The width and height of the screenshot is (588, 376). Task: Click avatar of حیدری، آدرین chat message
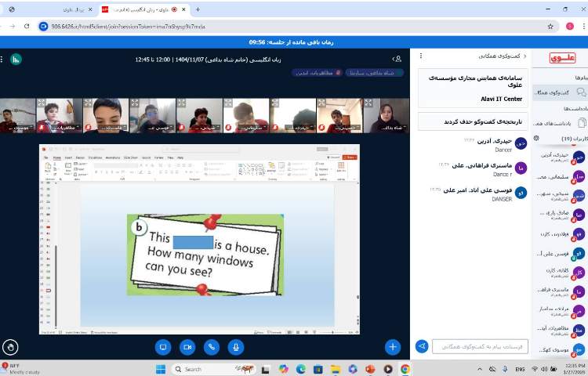pyautogui.click(x=521, y=143)
